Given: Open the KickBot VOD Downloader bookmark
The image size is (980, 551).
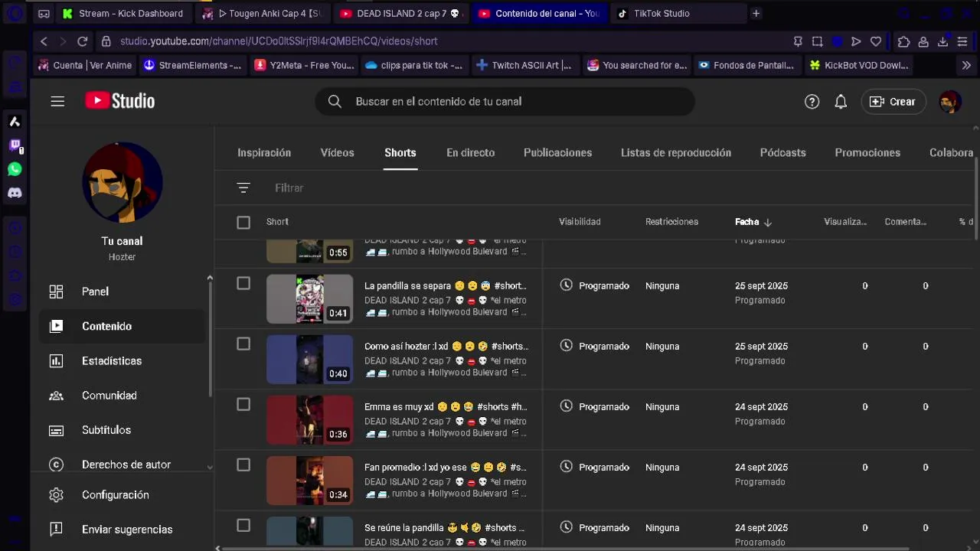Looking at the screenshot, I should point(859,65).
